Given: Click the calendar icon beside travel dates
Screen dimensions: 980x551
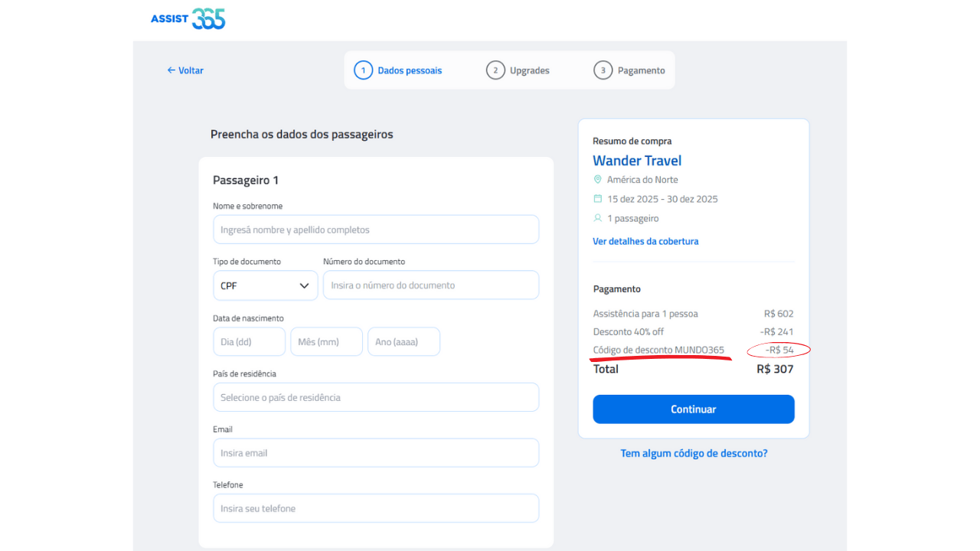Looking at the screenshot, I should [x=598, y=199].
